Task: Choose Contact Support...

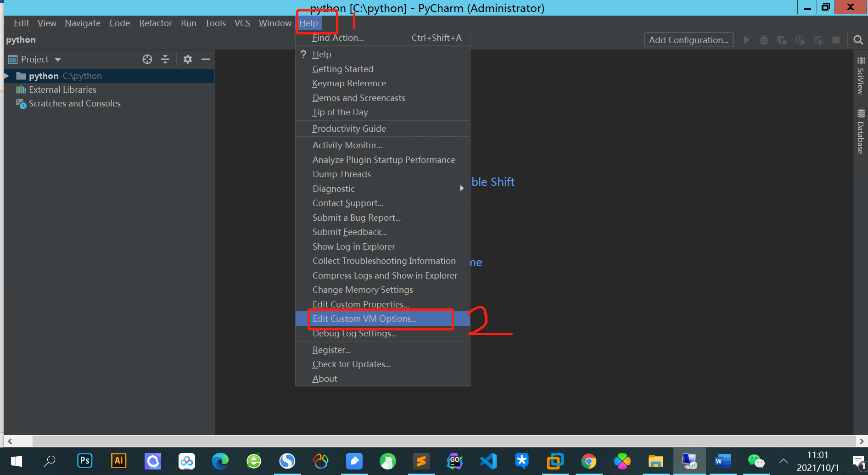Action: (x=383, y=203)
